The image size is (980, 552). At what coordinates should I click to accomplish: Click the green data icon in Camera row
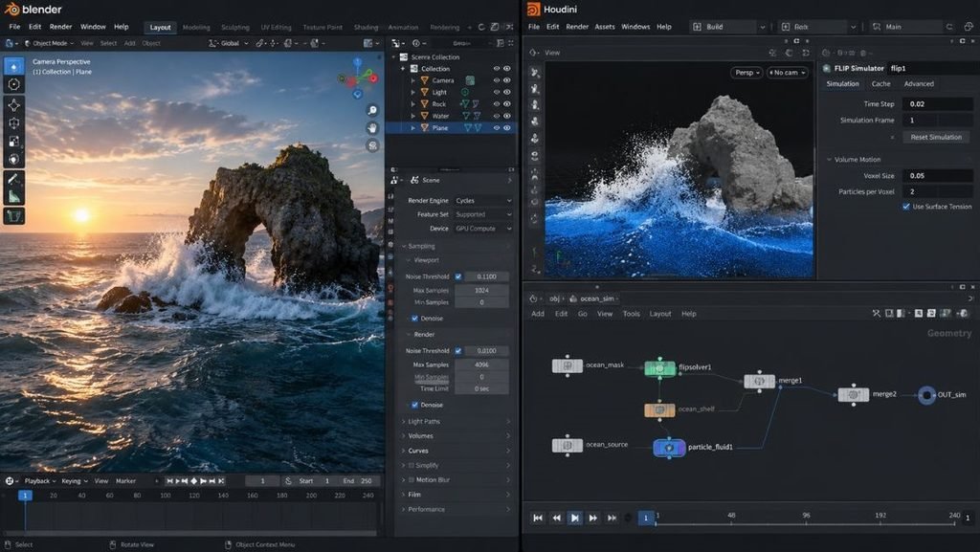click(470, 80)
